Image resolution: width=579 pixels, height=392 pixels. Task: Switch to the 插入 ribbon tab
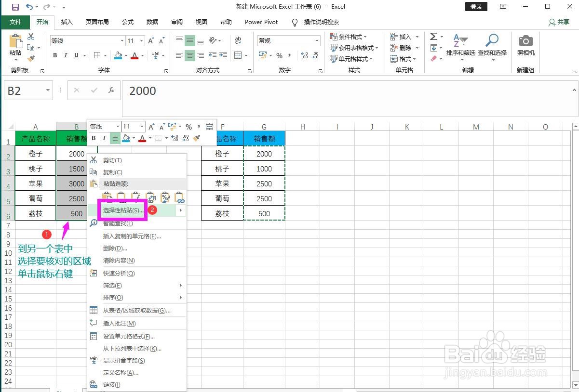click(67, 22)
